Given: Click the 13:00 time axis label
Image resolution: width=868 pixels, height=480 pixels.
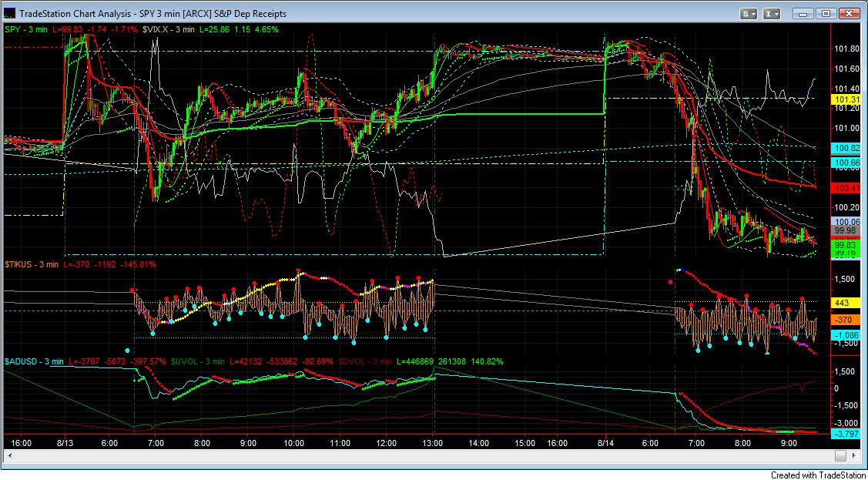Looking at the screenshot, I should 432,444.
